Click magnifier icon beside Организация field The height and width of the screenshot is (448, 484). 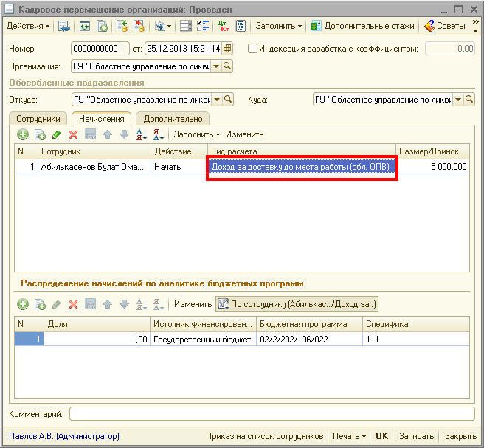click(227, 66)
